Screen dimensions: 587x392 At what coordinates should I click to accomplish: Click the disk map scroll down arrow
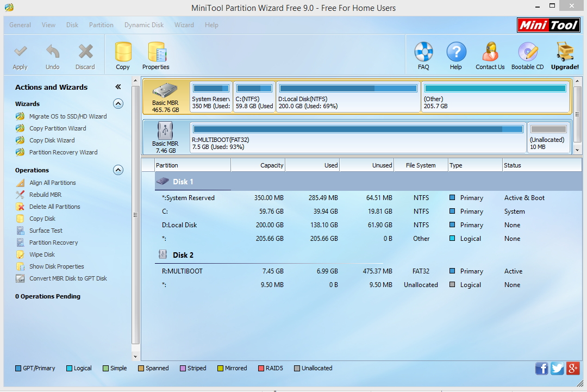(577, 150)
